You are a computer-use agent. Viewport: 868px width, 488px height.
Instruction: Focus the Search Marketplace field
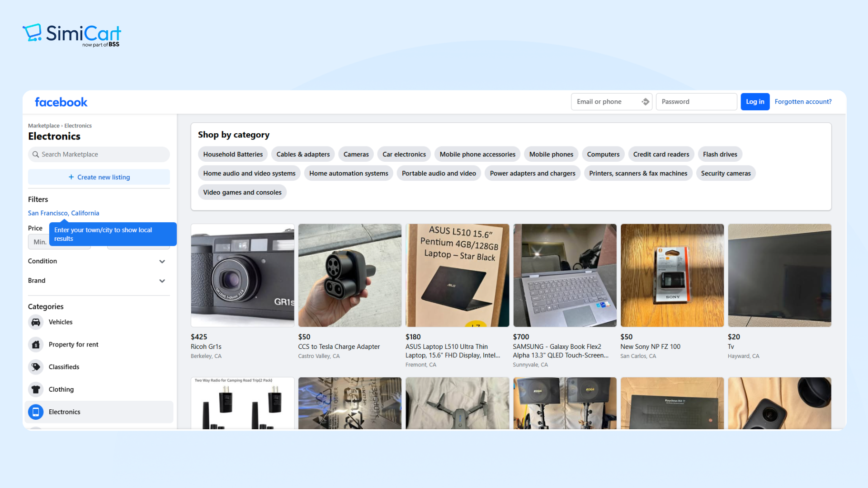[x=99, y=155]
